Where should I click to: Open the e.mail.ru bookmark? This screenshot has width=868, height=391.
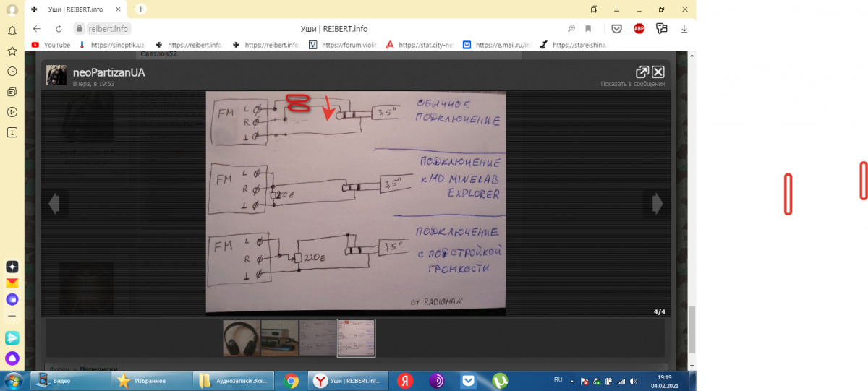click(x=497, y=44)
